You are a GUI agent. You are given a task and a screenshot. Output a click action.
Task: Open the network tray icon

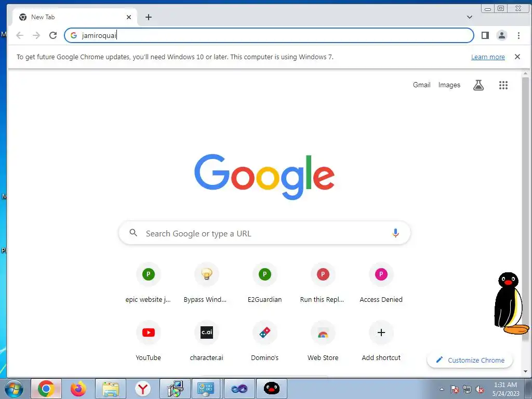pyautogui.click(x=467, y=389)
